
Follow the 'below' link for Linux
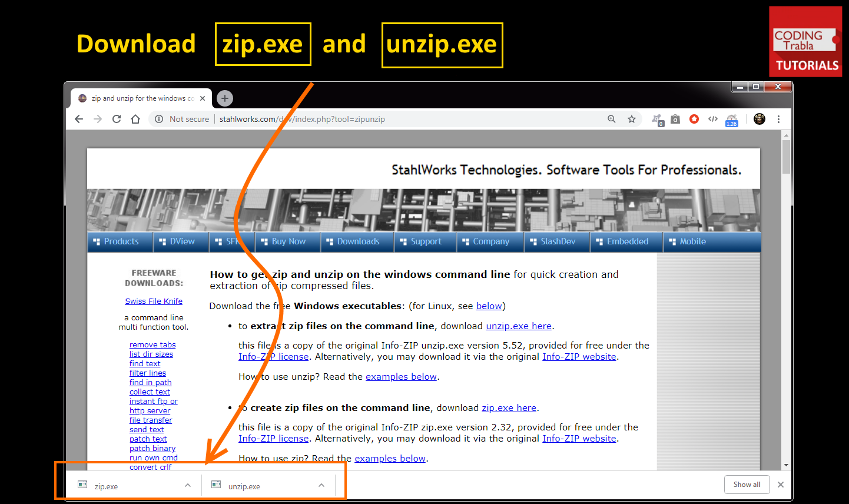(489, 306)
